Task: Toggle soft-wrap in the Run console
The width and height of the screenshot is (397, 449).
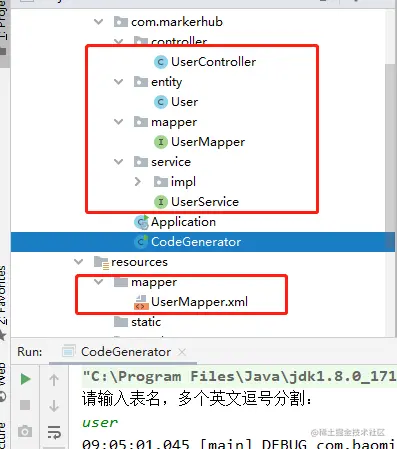Action: pyautogui.click(x=54, y=432)
